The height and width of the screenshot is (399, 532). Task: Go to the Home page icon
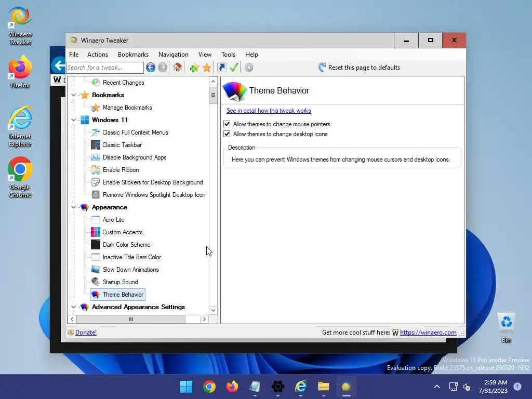pyautogui.click(x=178, y=67)
